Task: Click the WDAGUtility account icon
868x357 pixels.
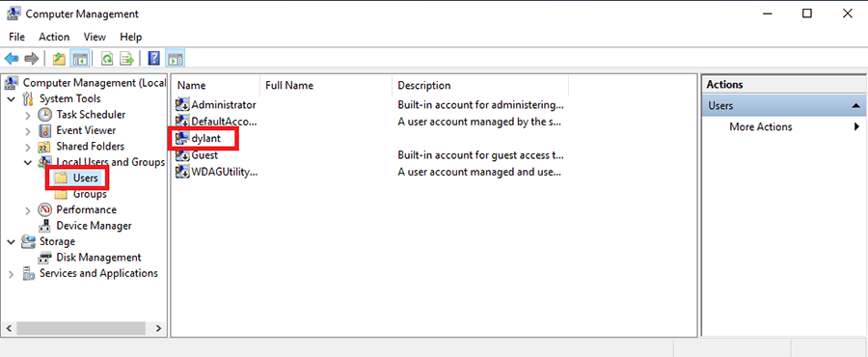Action: (x=182, y=172)
